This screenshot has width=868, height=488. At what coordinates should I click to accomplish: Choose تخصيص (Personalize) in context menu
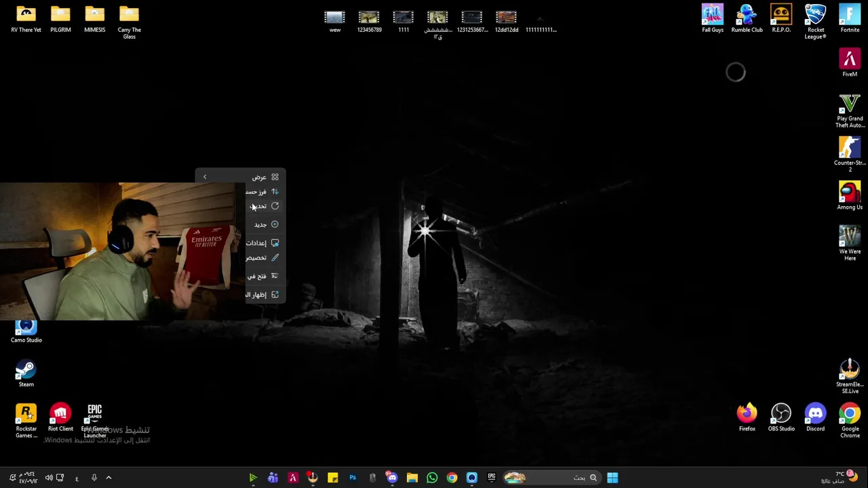(x=264, y=258)
